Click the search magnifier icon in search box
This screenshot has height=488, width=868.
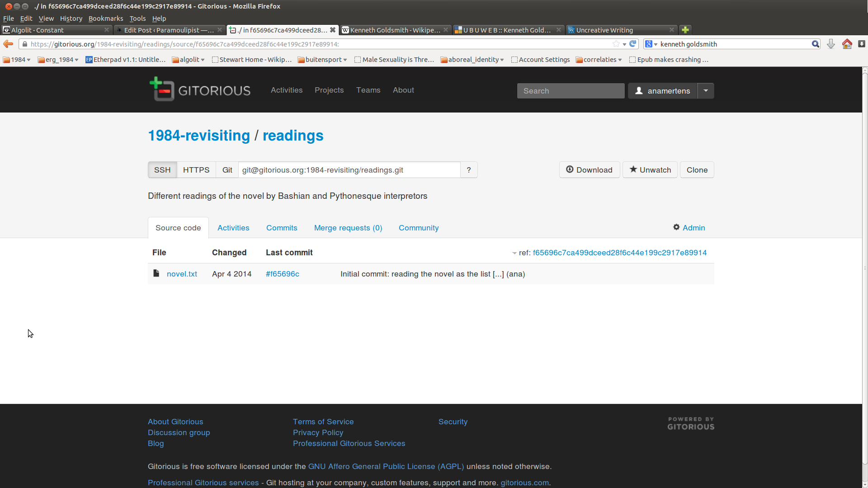(x=815, y=44)
